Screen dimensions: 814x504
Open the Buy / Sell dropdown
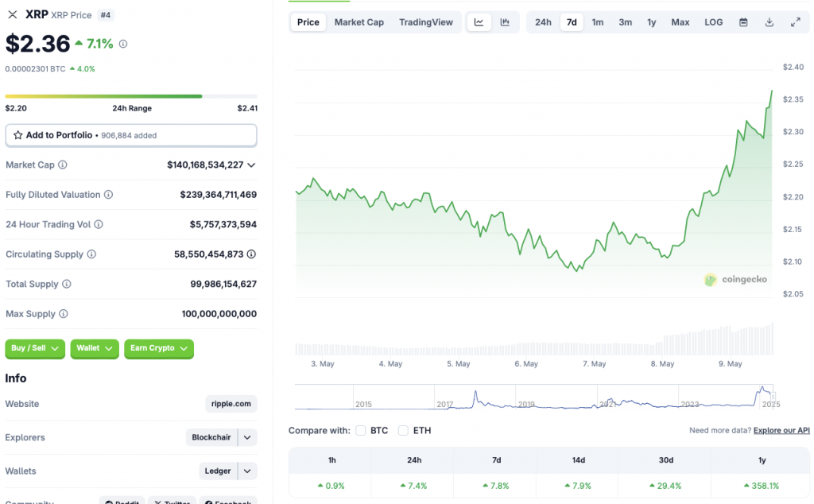pos(35,348)
